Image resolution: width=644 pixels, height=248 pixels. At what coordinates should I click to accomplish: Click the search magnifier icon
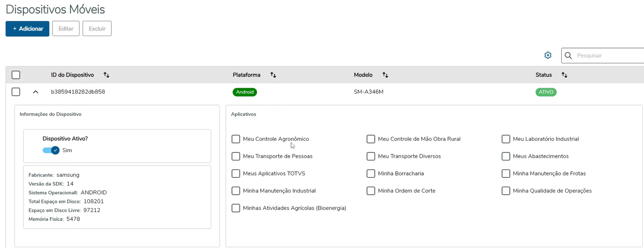(x=568, y=56)
